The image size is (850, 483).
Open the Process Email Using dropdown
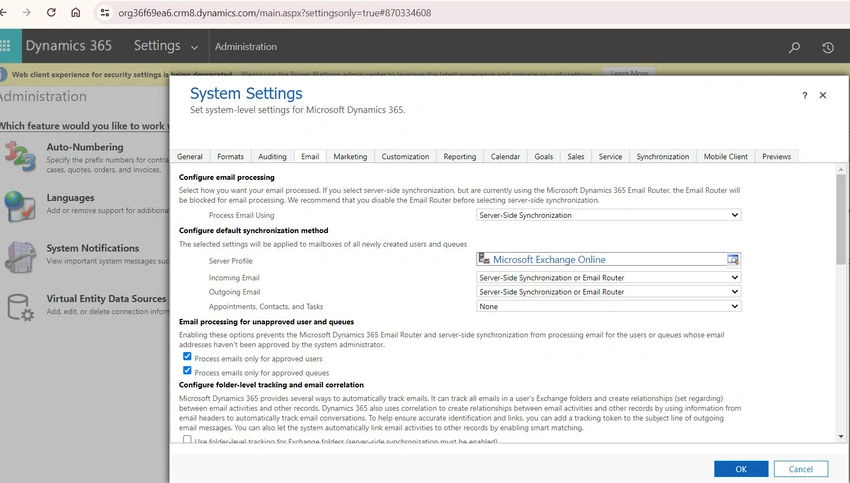608,215
